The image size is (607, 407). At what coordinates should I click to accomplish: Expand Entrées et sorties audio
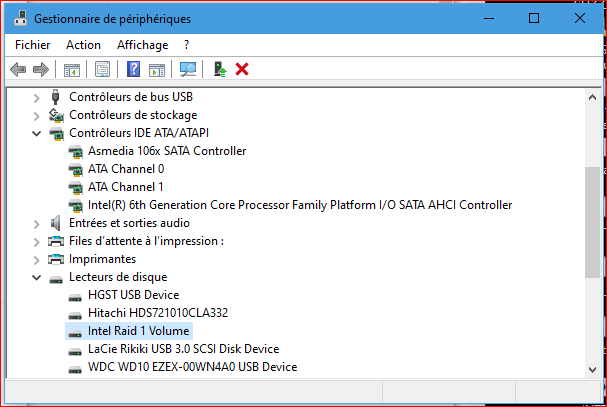click(x=37, y=223)
